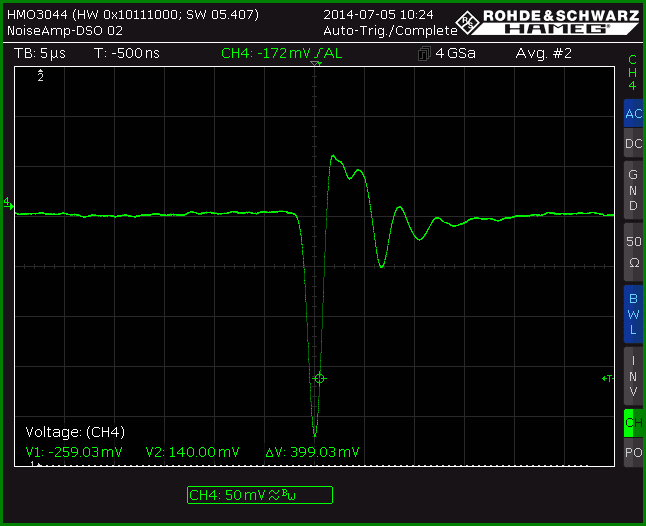Click the CH4 ground level marker arrow

coord(8,203)
